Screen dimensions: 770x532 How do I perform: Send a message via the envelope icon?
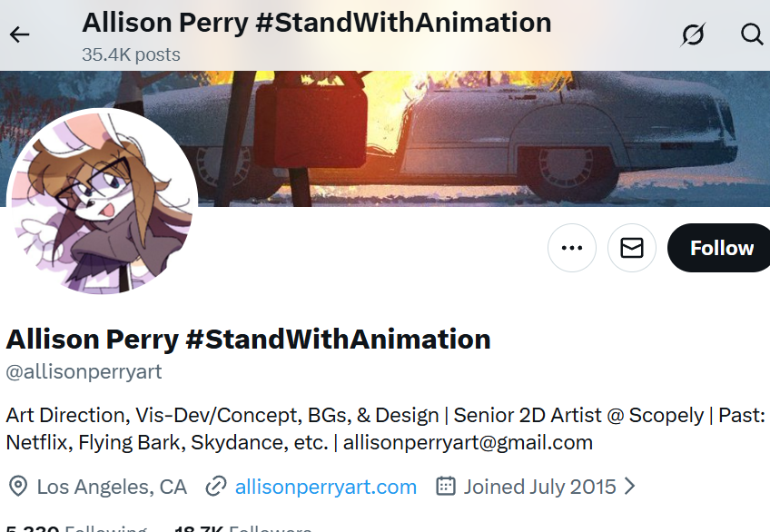tap(632, 248)
